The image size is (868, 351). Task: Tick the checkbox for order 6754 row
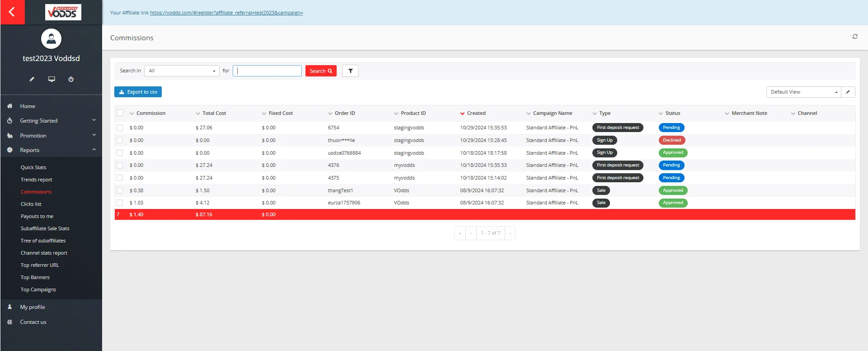(x=120, y=128)
